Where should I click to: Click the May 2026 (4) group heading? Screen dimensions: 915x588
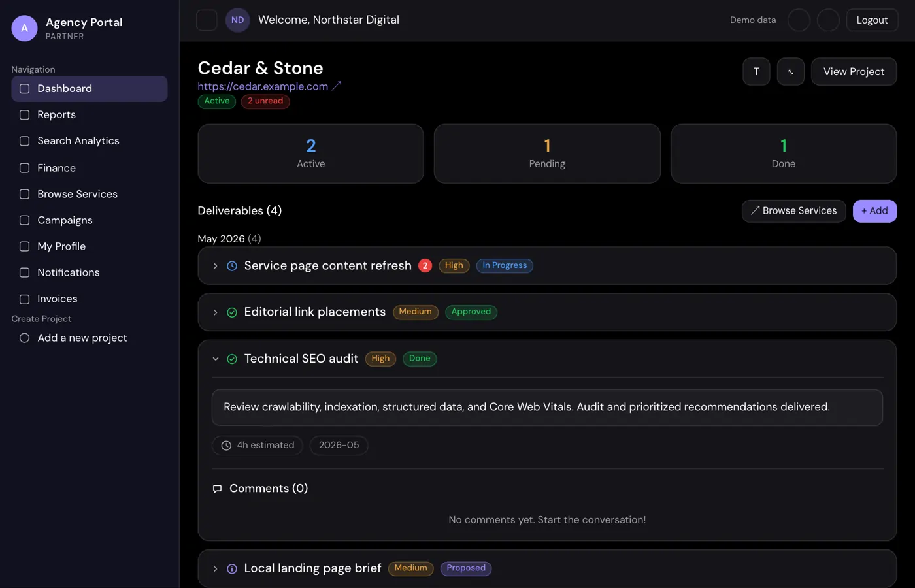(x=229, y=239)
